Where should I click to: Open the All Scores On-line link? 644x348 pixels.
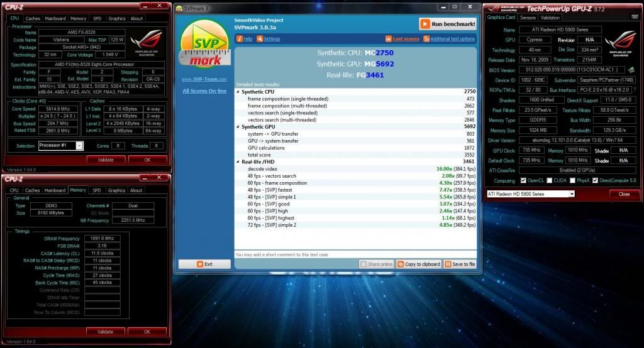point(204,91)
